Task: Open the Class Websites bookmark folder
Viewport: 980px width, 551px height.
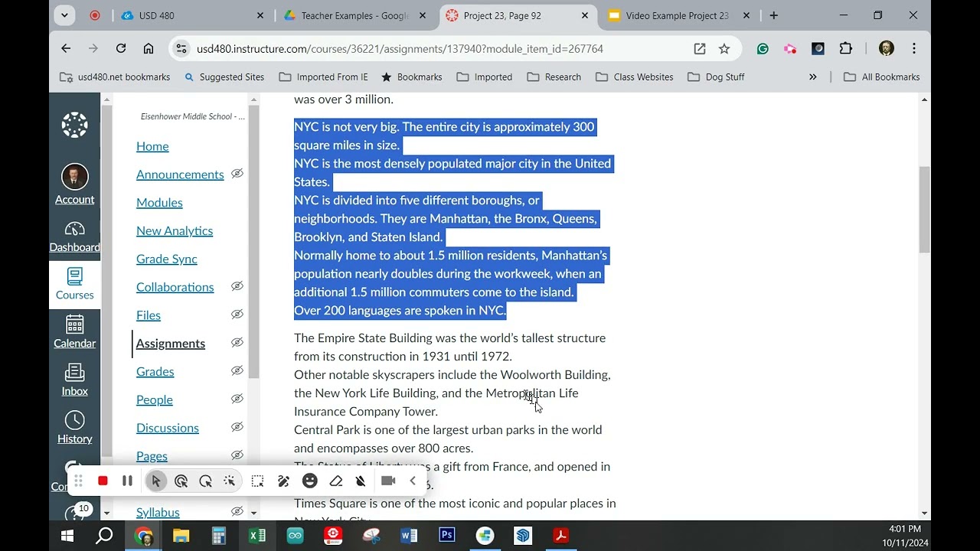Action: click(635, 77)
